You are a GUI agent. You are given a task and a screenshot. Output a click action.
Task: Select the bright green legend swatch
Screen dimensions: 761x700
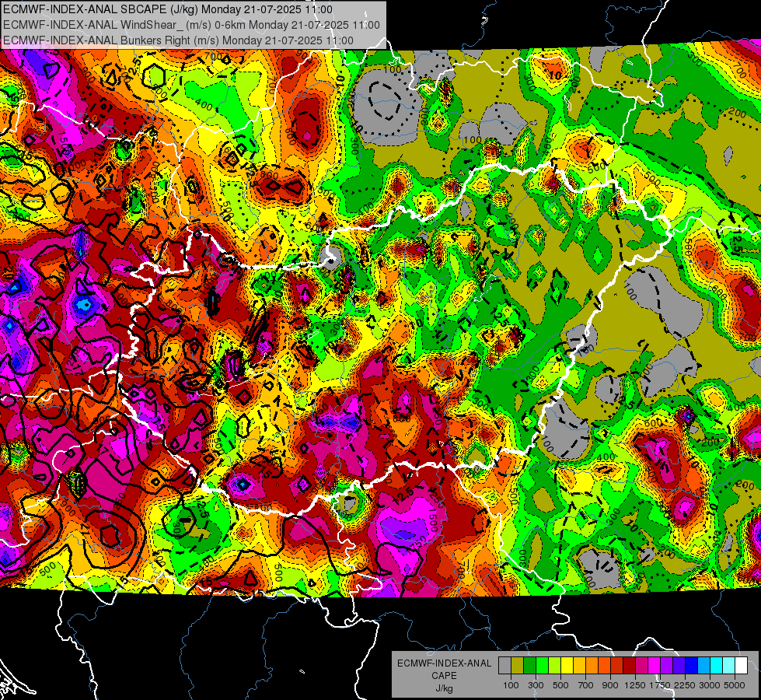[x=542, y=666]
